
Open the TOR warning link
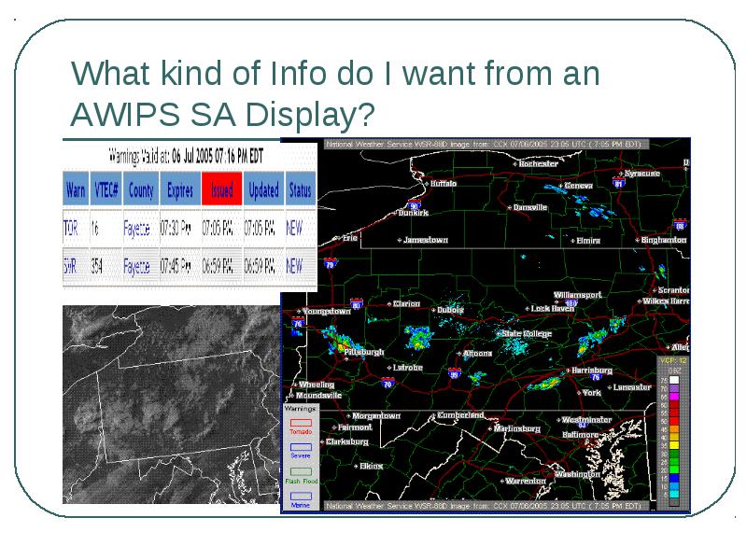pos(71,228)
